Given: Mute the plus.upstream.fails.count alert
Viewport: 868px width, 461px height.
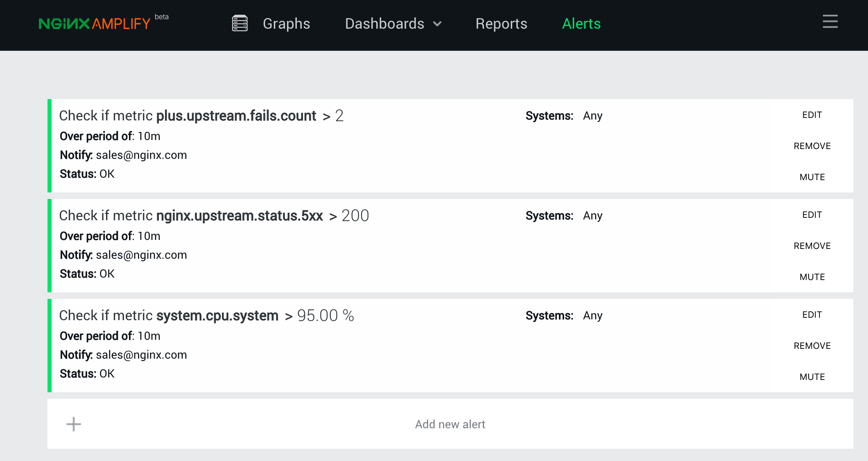Looking at the screenshot, I should pyautogui.click(x=812, y=177).
